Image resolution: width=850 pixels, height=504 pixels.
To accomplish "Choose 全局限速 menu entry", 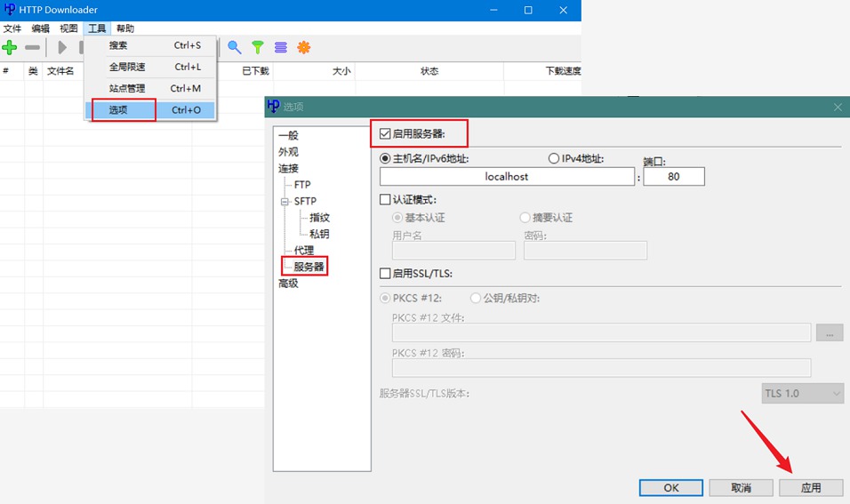I will point(150,67).
